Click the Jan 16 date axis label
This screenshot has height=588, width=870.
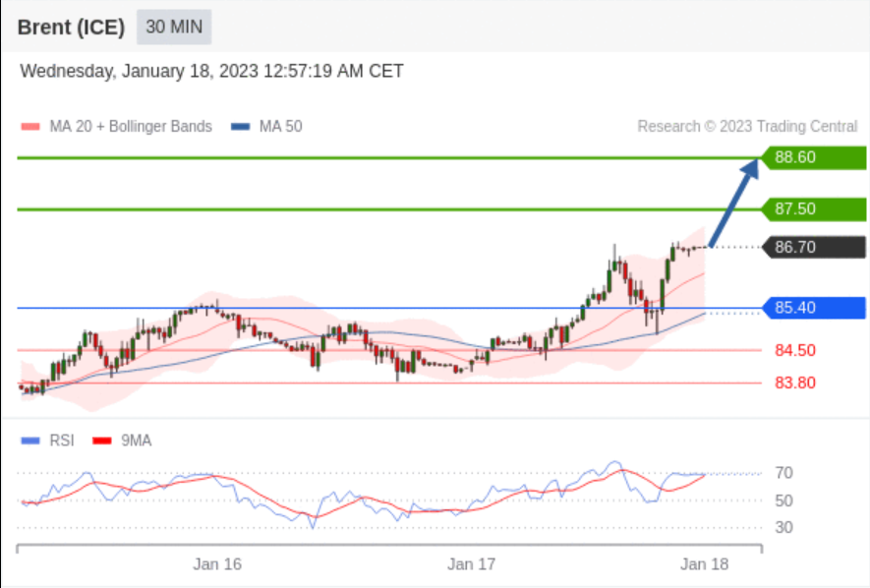[217, 564]
